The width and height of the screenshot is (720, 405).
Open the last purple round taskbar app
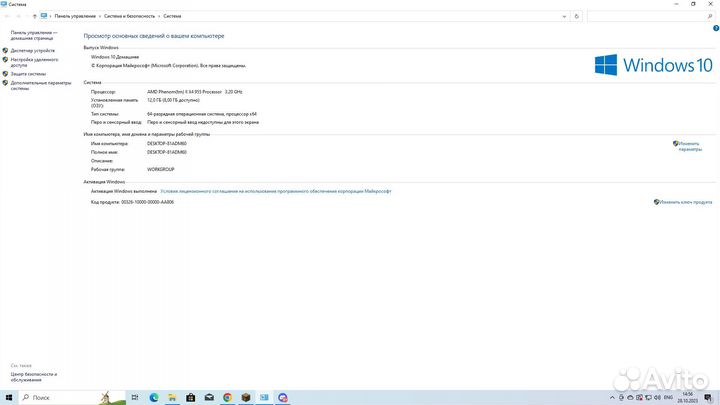click(283, 397)
